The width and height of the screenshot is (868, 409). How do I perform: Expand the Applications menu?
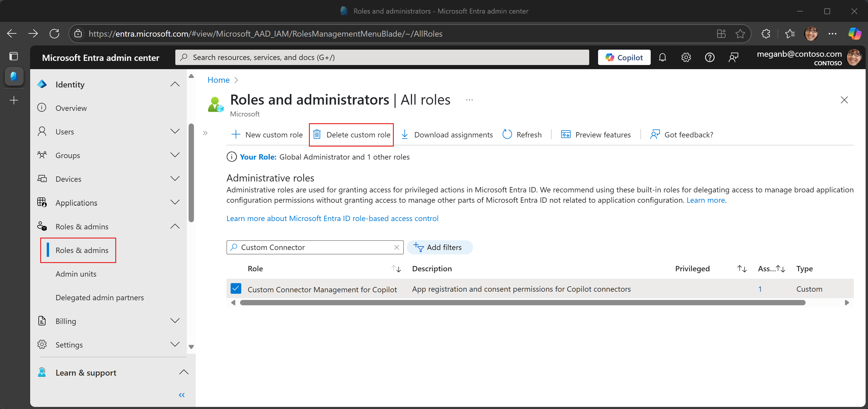pyautogui.click(x=175, y=202)
